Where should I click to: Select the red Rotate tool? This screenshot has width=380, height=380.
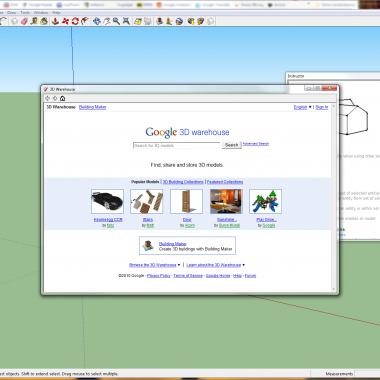75,21
